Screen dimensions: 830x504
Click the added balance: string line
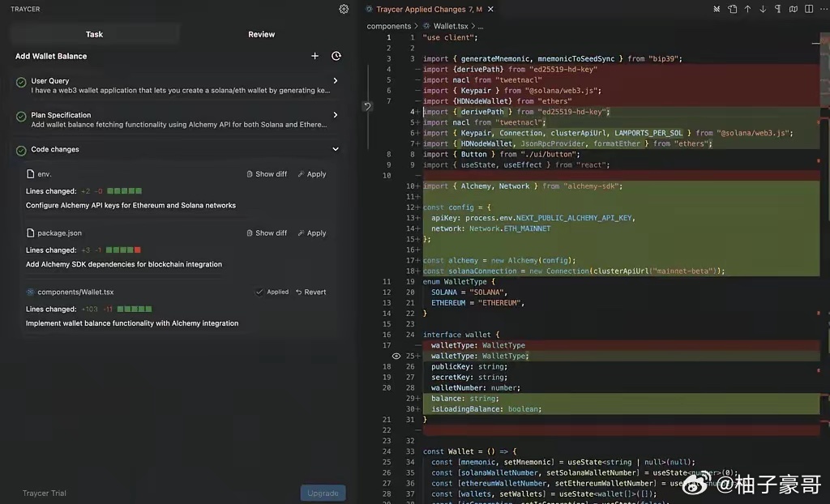click(x=464, y=398)
